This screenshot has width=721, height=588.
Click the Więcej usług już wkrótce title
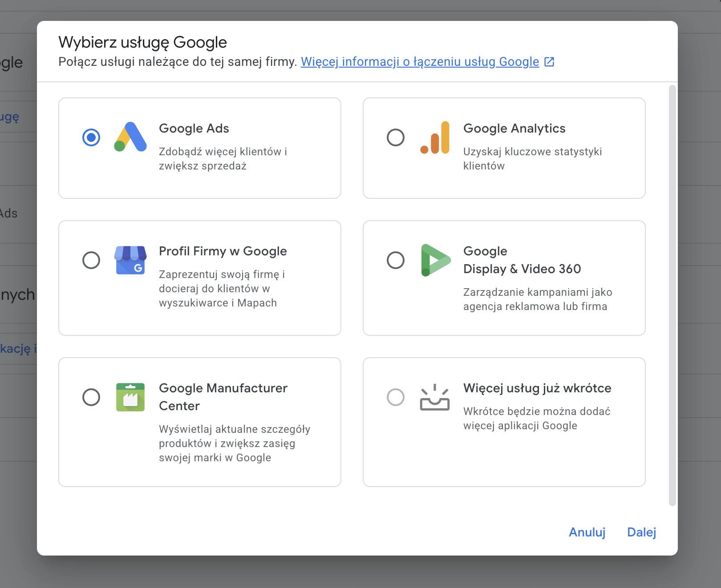point(537,388)
